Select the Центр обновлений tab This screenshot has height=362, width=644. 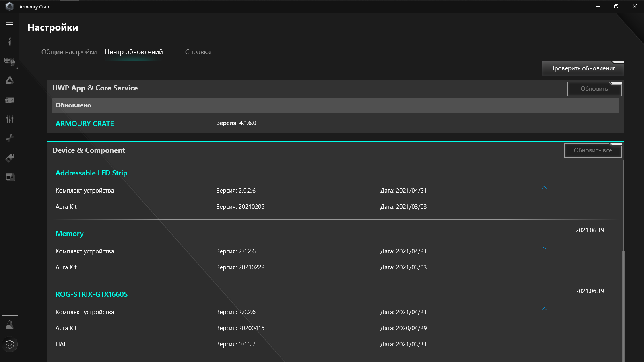(134, 52)
